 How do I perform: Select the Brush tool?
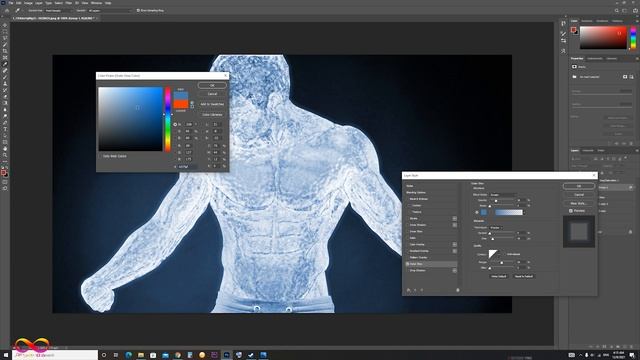[5, 77]
